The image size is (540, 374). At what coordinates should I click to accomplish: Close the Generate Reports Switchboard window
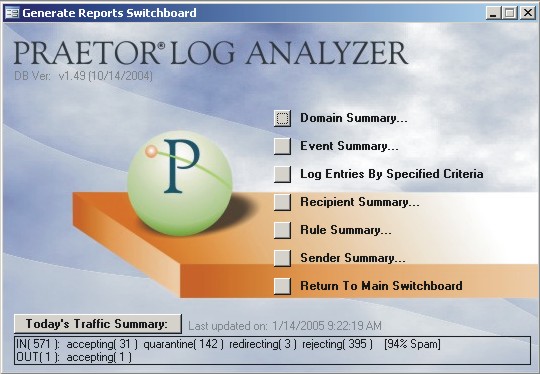click(x=528, y=13)
